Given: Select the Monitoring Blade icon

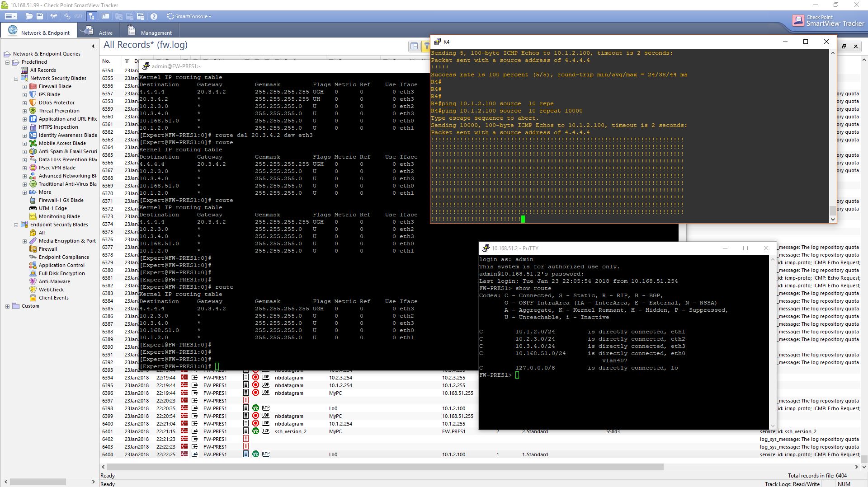Looking at the screenshot, I should click(33, 216).
